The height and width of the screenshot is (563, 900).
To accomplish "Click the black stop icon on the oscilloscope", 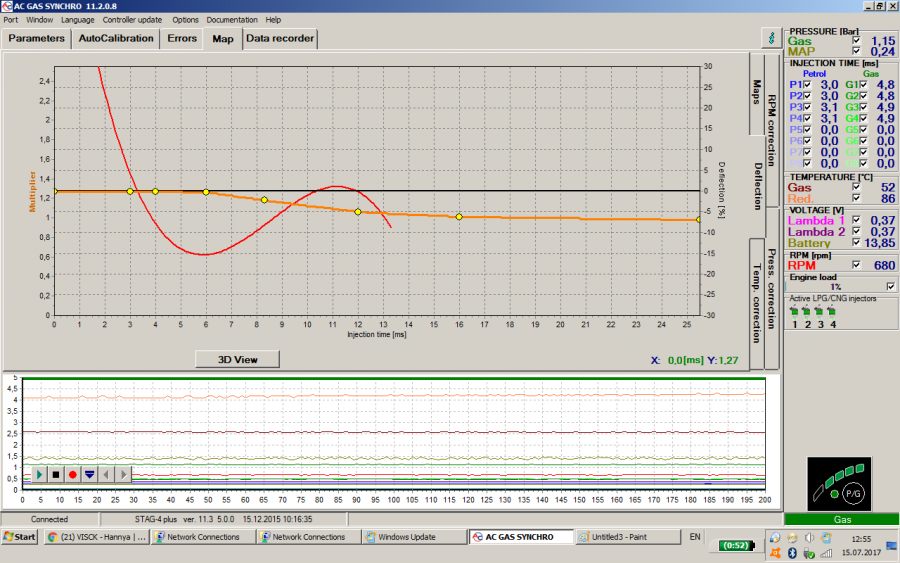I will pyautogui.click(x=56, y=474).
